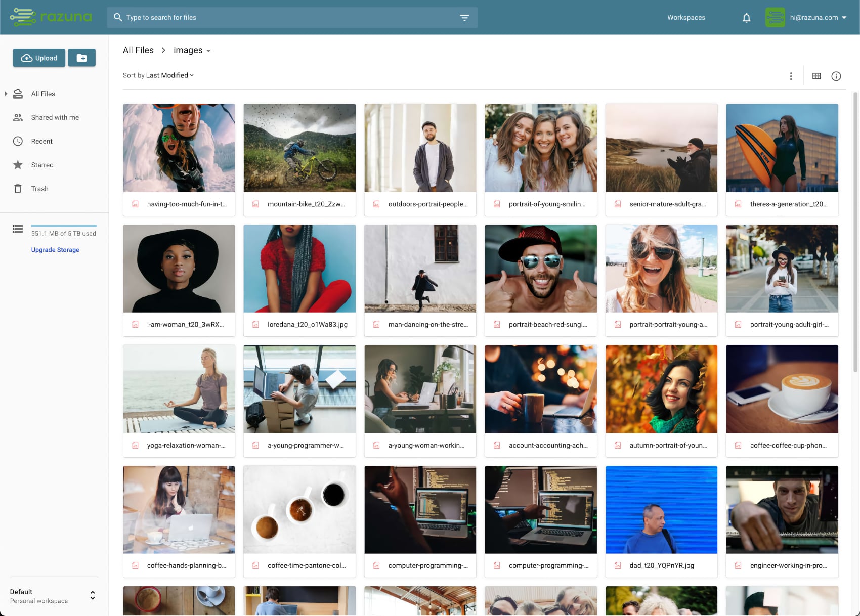
Task: Expand the All Files tree arrow
Action: tap(6, 94)
